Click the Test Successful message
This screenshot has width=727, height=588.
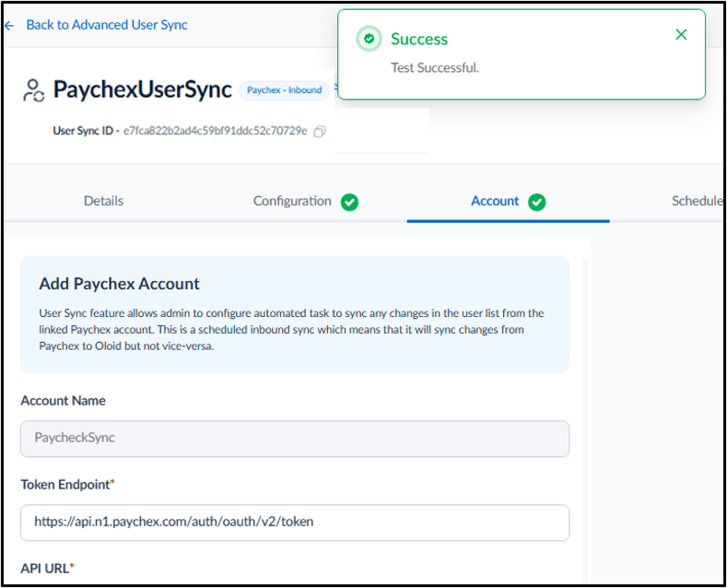click(435, 68)
